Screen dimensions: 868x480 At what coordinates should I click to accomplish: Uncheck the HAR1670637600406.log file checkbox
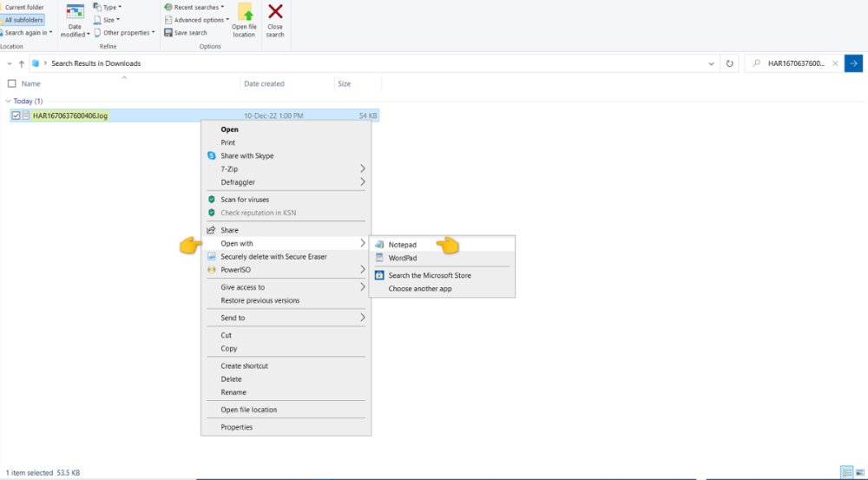pyautogui.click(x=16, y=115)
